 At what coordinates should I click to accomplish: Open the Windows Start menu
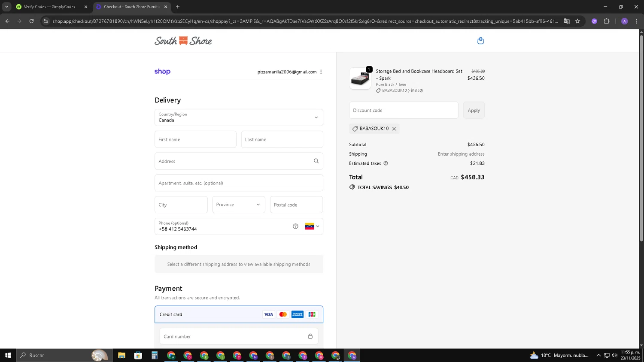tap(8, 355)
